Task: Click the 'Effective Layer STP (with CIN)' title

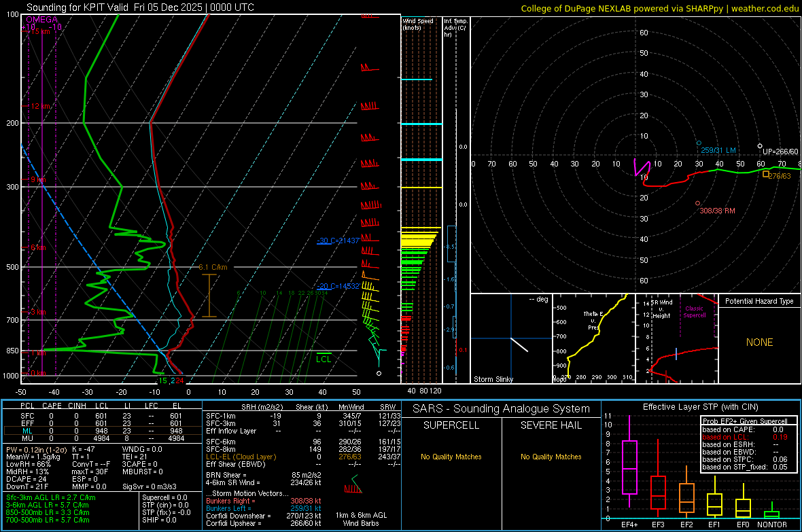Action: click(x=700, y=407)
